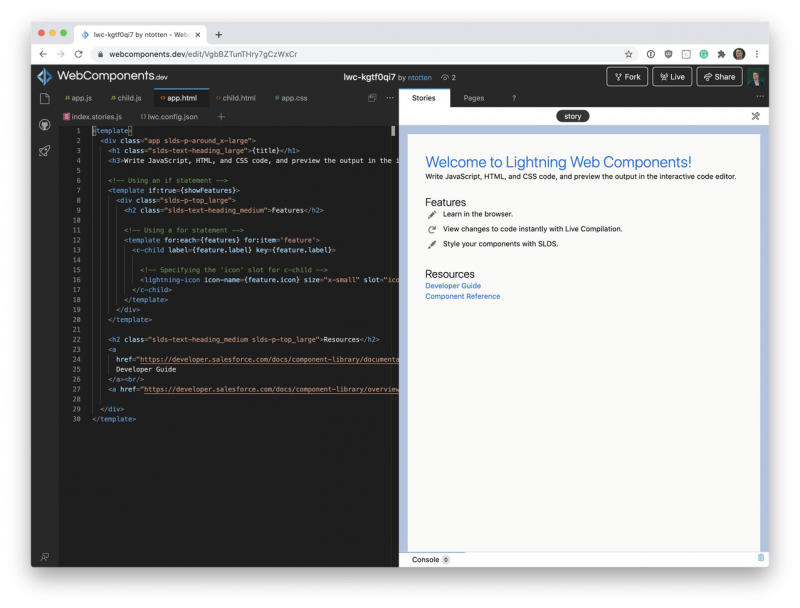Click the Live button
This screenshot has width=800, height=608.
672,77
